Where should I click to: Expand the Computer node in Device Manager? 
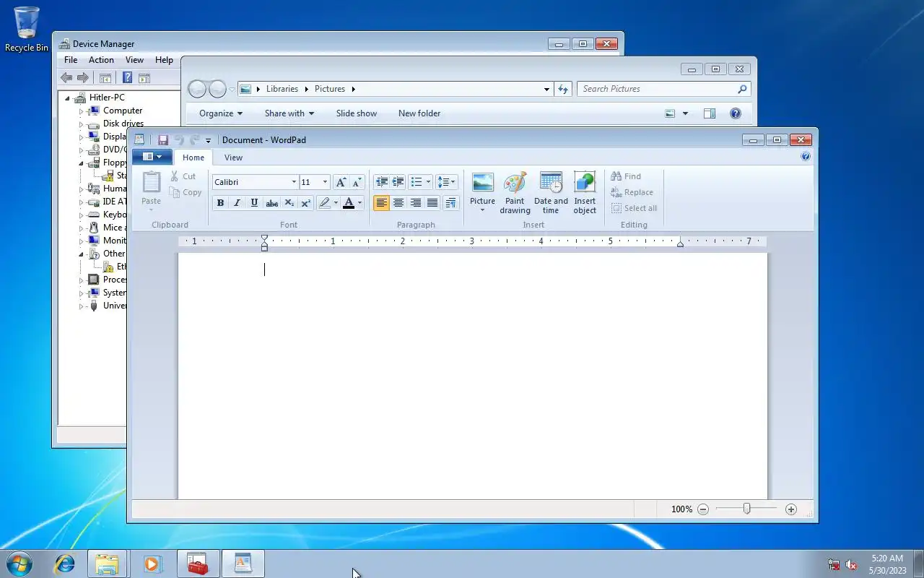[x=81, y=111]
